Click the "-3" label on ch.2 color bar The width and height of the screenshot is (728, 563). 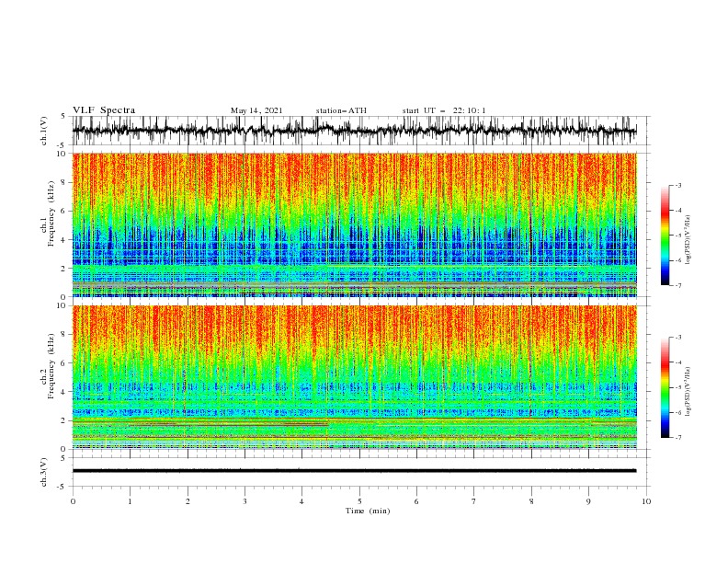677,338
